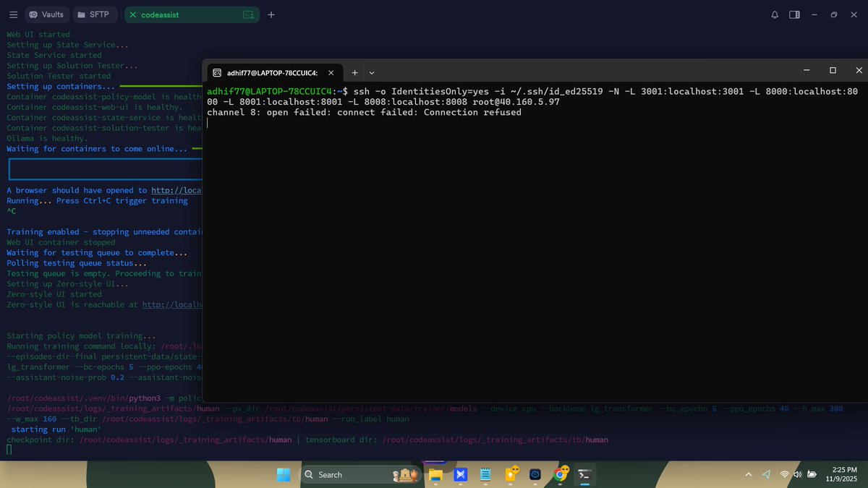Open the blue X app on taskbar
This screenshot has width=868, height=488.
tap(460, 474)
